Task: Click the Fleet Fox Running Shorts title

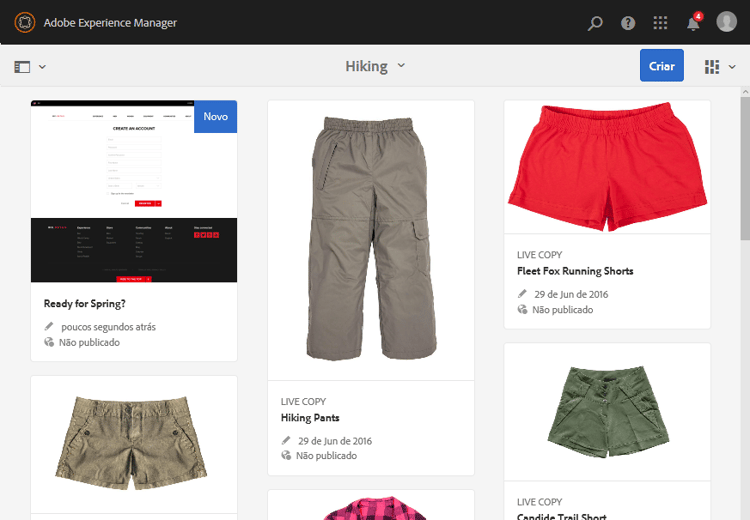Action: (575, 271)
